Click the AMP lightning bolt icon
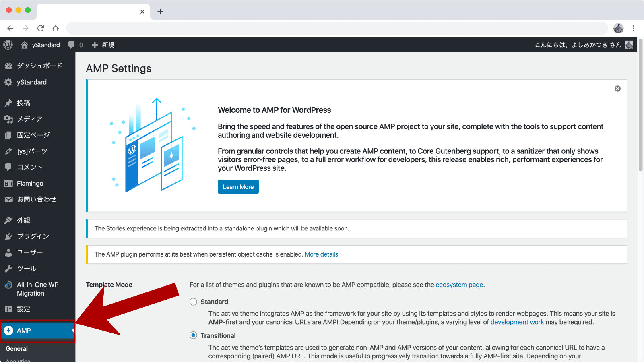 [x=8, y=331]
